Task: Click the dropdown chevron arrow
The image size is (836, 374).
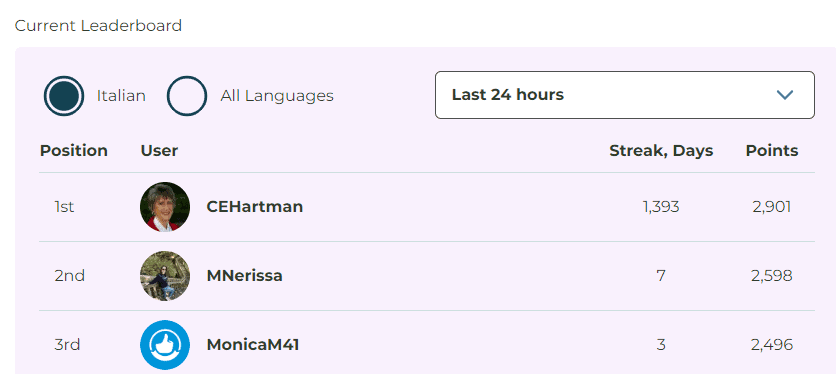Action: 785,95
